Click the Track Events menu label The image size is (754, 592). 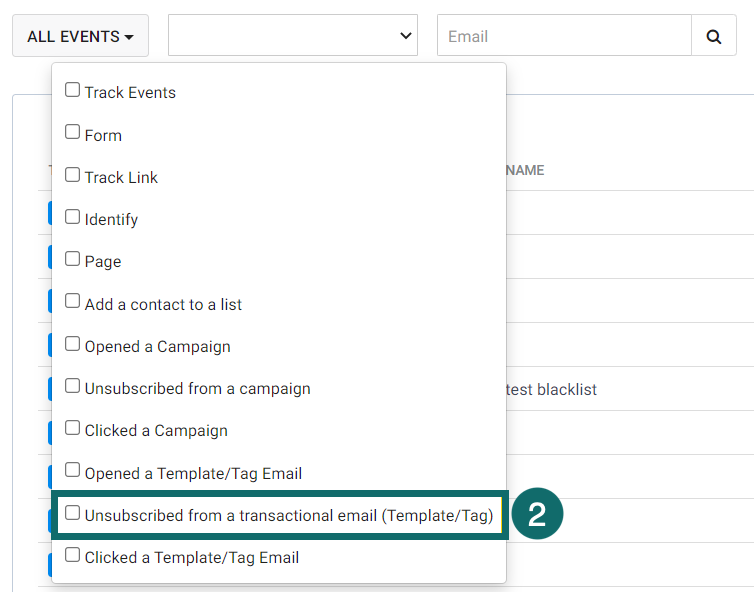coord(130,93)
